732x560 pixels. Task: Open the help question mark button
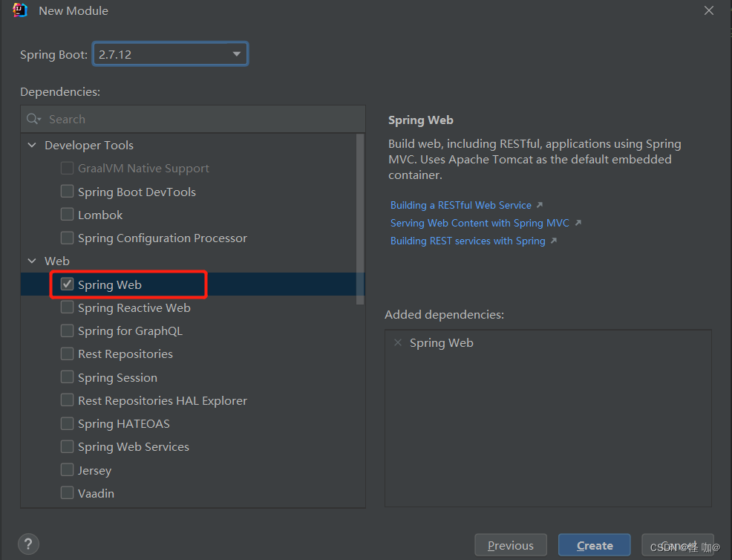28,544
